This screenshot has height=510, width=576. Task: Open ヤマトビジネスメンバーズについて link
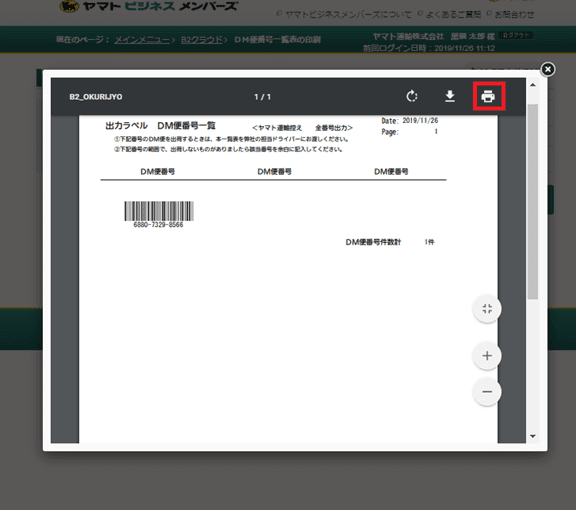click(348, 15)
